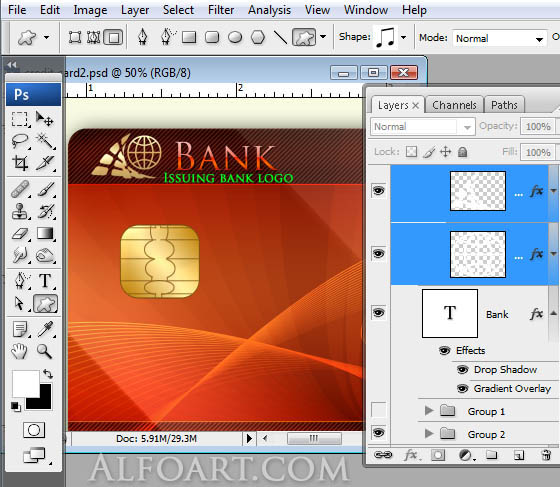
Task: Click the foreground color swatch
Action: 25,383
